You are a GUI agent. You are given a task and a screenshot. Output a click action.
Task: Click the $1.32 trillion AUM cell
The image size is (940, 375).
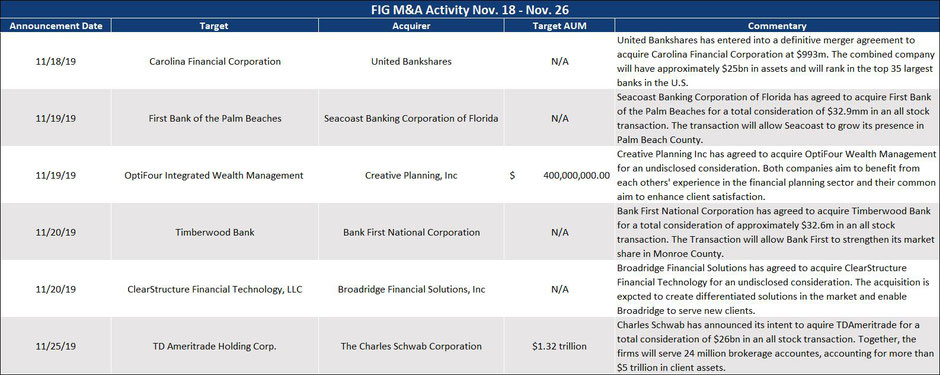pos(559,346)
